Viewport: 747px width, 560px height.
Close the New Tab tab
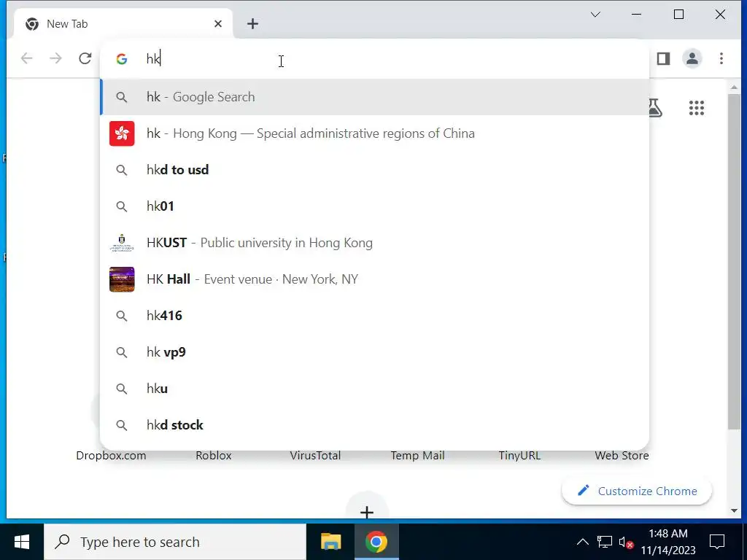[x=218, y=24]
